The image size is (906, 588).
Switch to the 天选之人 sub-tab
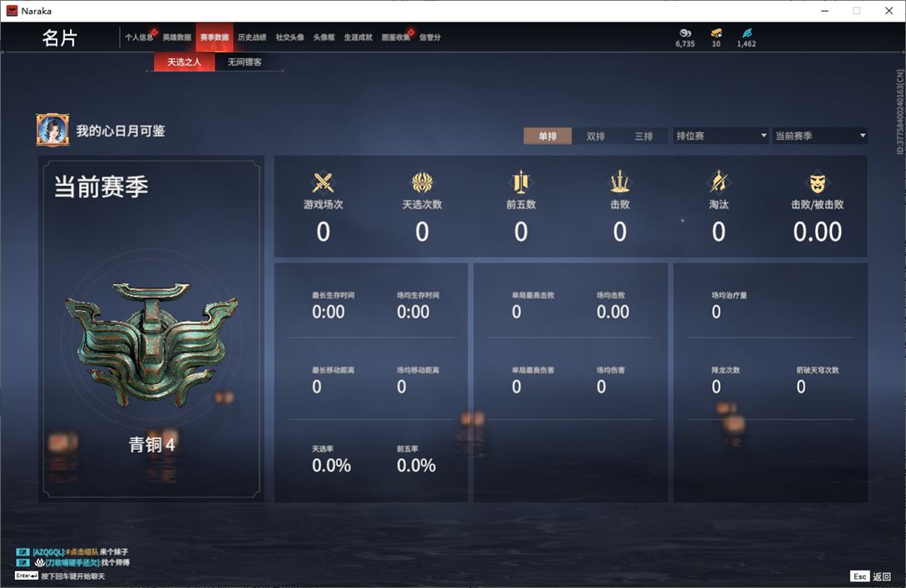185,62
